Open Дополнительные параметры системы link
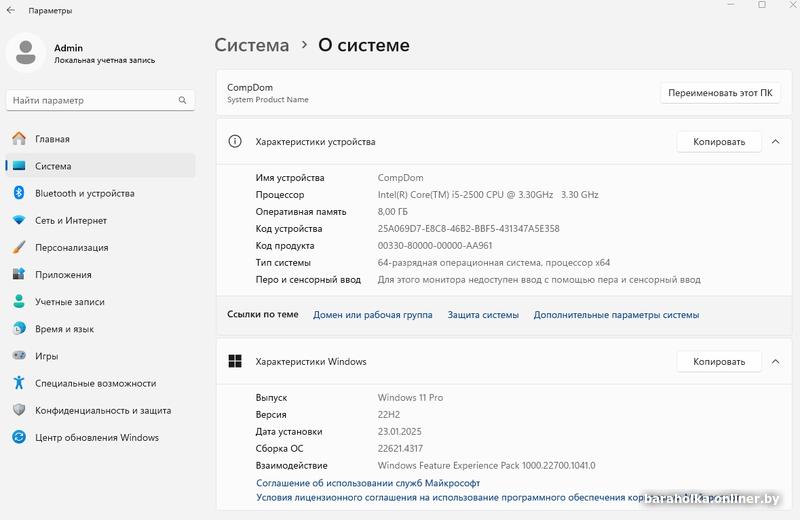800x520 pixels. (x=616, y=315)
